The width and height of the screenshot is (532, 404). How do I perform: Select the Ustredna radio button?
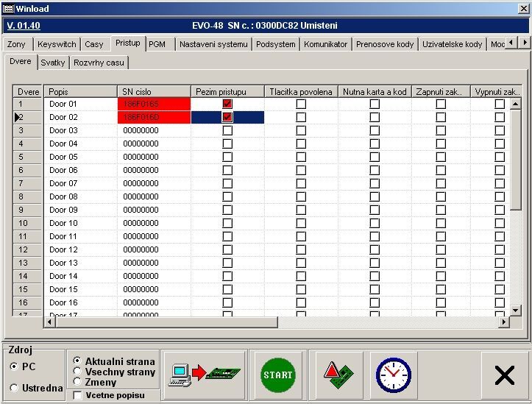[14, 388]
